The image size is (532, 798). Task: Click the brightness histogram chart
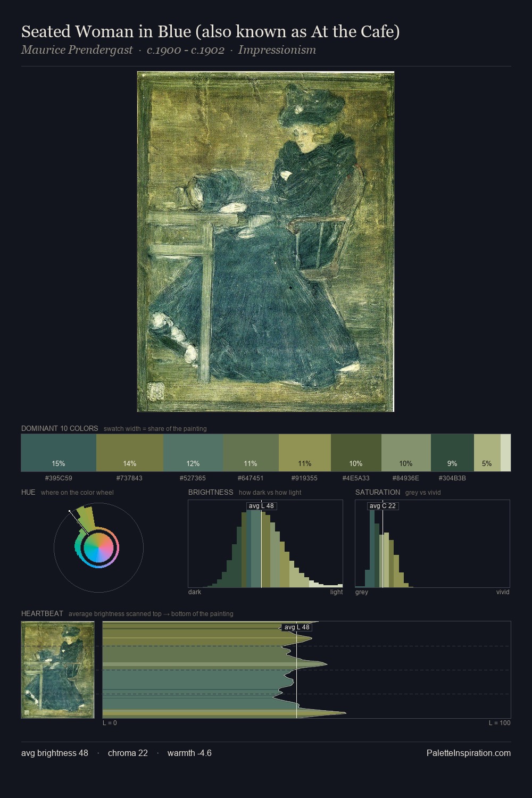pyautogui.click(x=265, y=544)
